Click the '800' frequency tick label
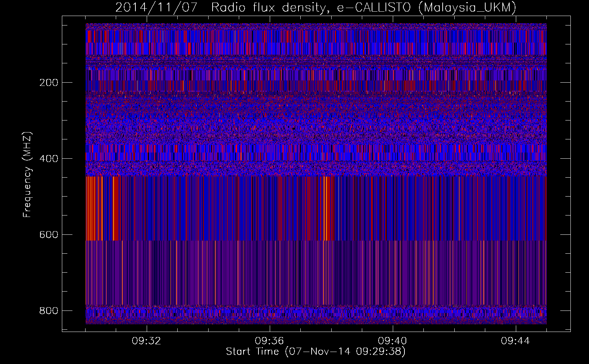 pyautogui.click(x=48, y=311)
